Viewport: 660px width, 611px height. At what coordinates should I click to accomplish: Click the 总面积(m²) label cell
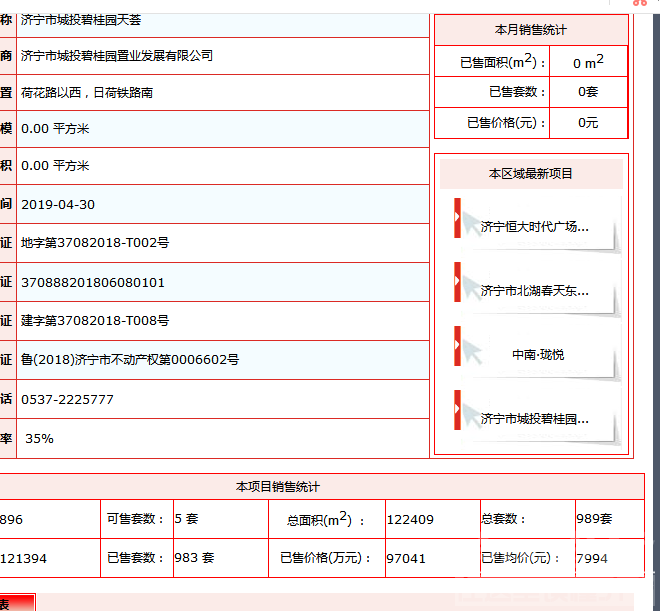coord(327,519)
